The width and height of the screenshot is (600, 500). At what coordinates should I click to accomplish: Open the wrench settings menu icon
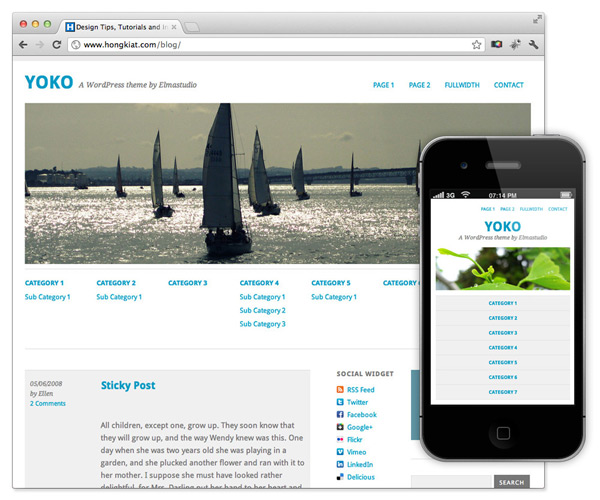coord(533,45)
